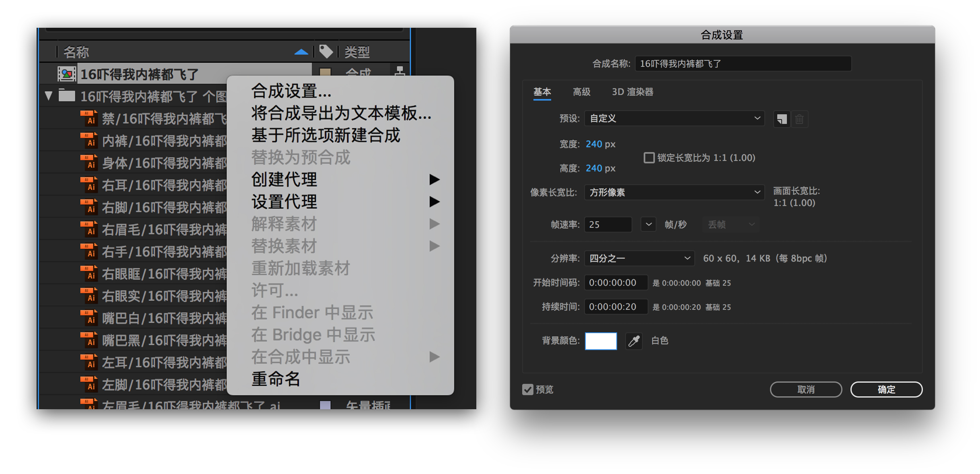Toggle the 预览 checkbox
The height and width of the screenshot is (474, 980).
click(527, 389)
